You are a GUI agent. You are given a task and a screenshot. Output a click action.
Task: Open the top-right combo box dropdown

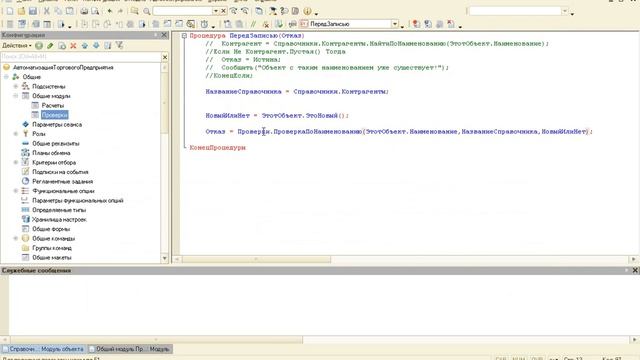pos(565,11)
